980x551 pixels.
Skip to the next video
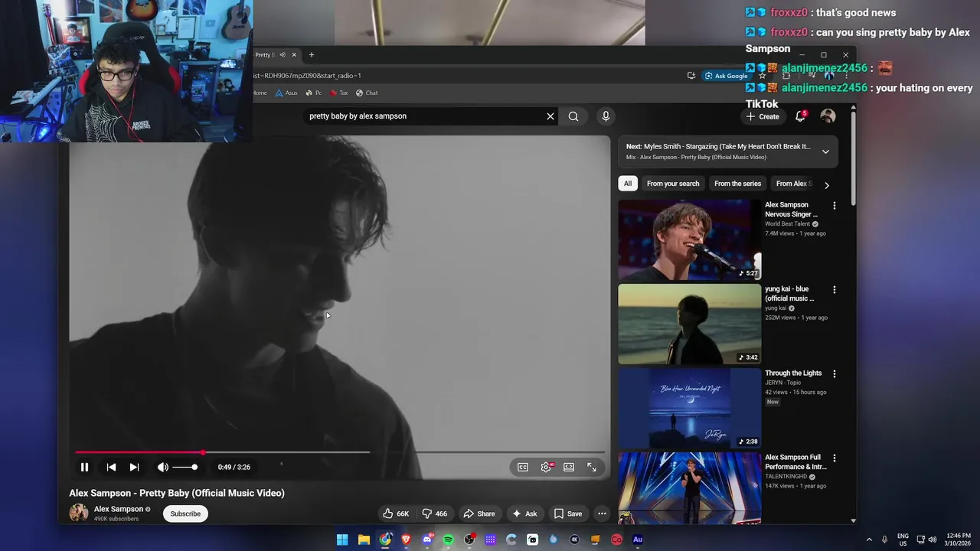(x=134, y=467)
